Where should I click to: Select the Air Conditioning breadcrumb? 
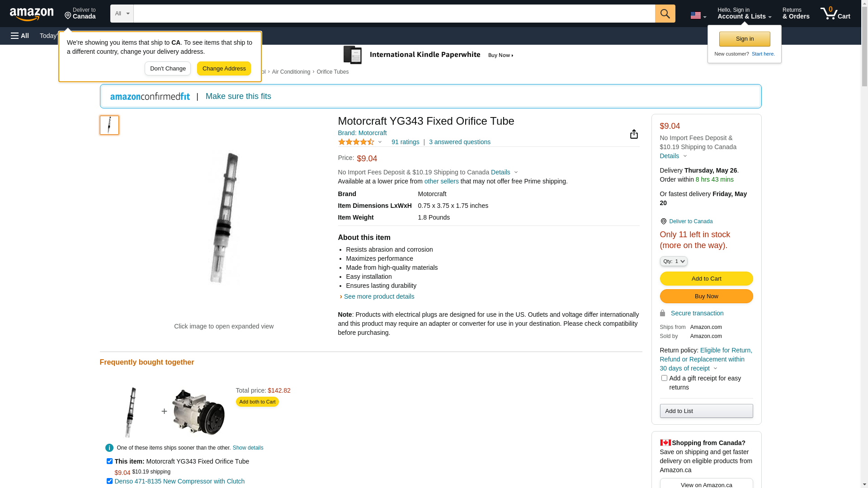291,72
